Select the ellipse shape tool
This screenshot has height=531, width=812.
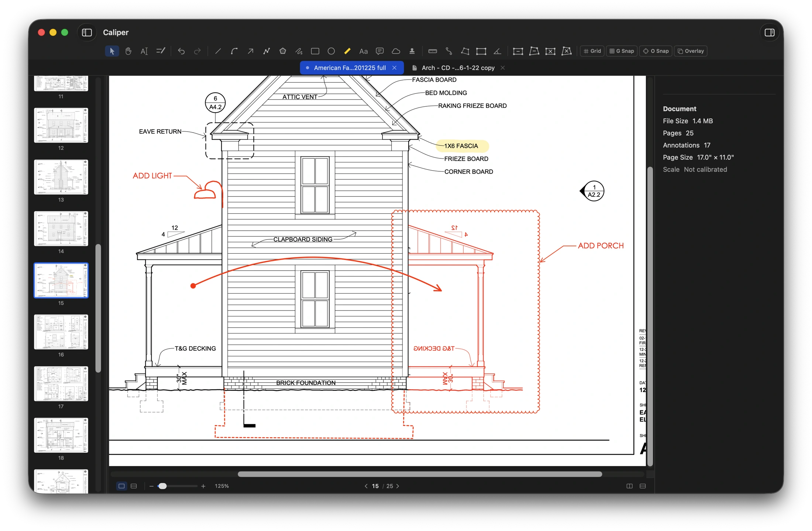pyautogui.click(x=331, y=51)
